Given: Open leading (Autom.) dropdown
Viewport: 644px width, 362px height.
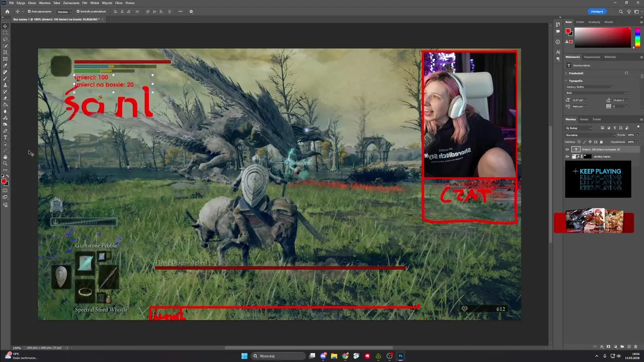Looking at the screenshot, I should click(620, 100).
